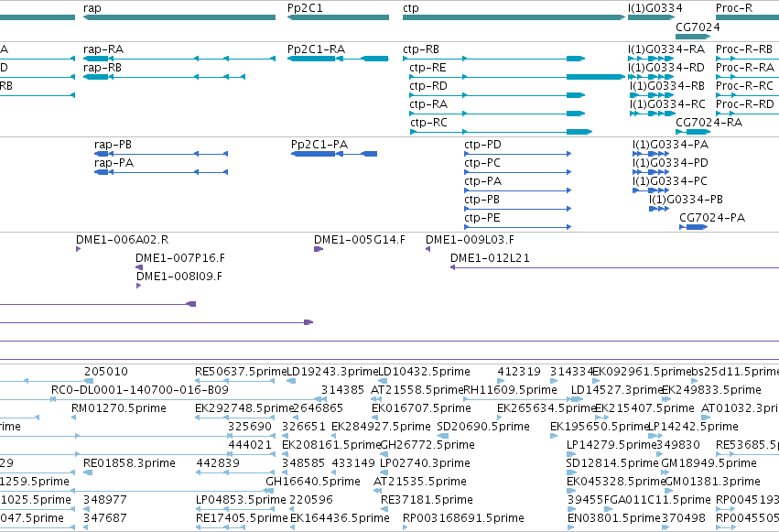The height and width of the screenshot is (532, 779).
Task: Select the l(1)G0334-RC transcript label
Action: (667, 104)
